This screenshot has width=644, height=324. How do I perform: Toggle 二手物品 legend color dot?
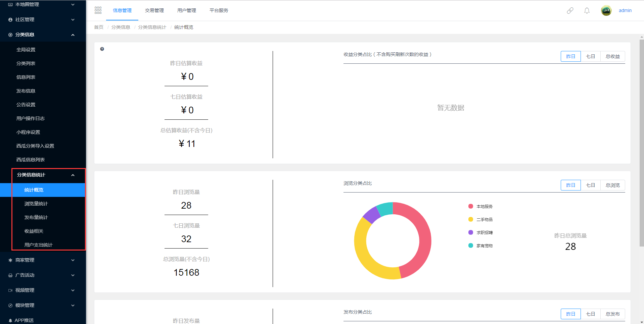[x=471, y=219]
